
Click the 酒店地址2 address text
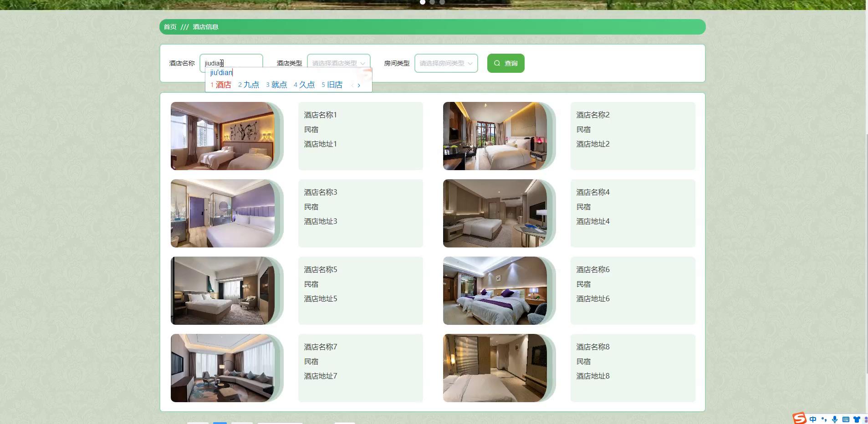593,144
